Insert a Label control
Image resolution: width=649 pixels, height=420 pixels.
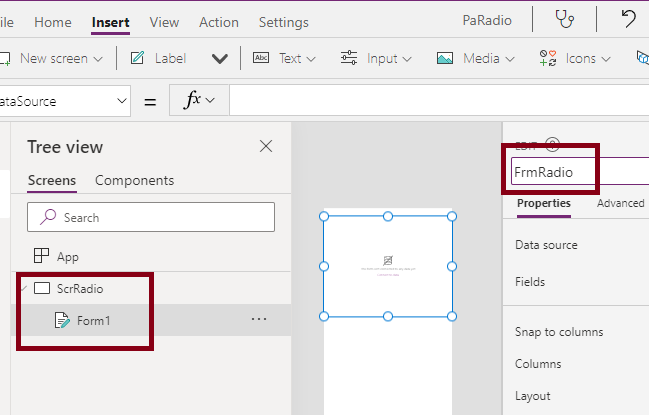158,58
